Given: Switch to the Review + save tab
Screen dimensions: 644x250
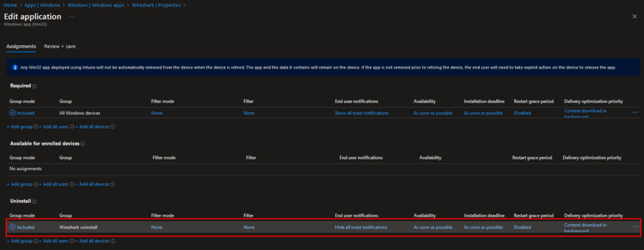Looking at the screenshot, I should (x=60, y=47).
